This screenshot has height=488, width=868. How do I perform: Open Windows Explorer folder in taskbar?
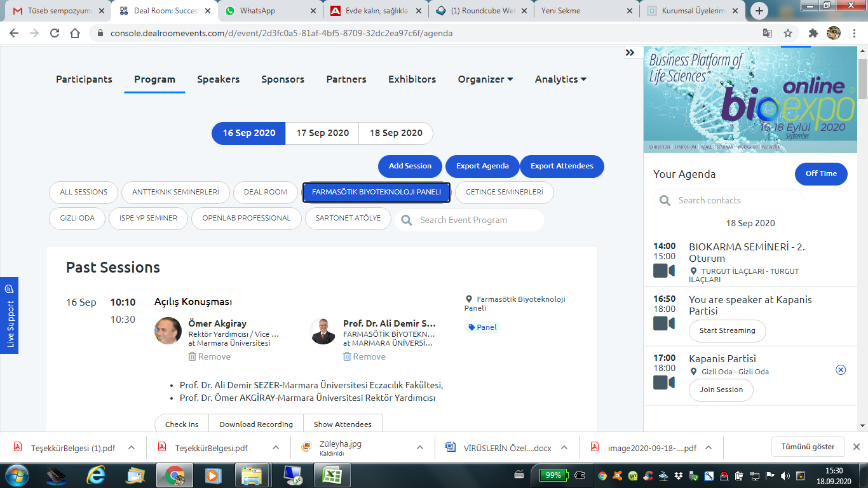click(x=252, y=475)
